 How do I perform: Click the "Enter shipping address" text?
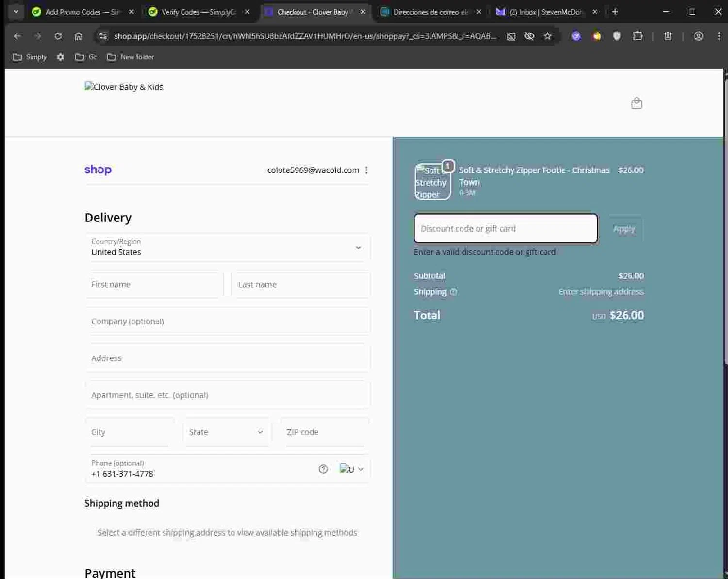click(x=601, y=291)
